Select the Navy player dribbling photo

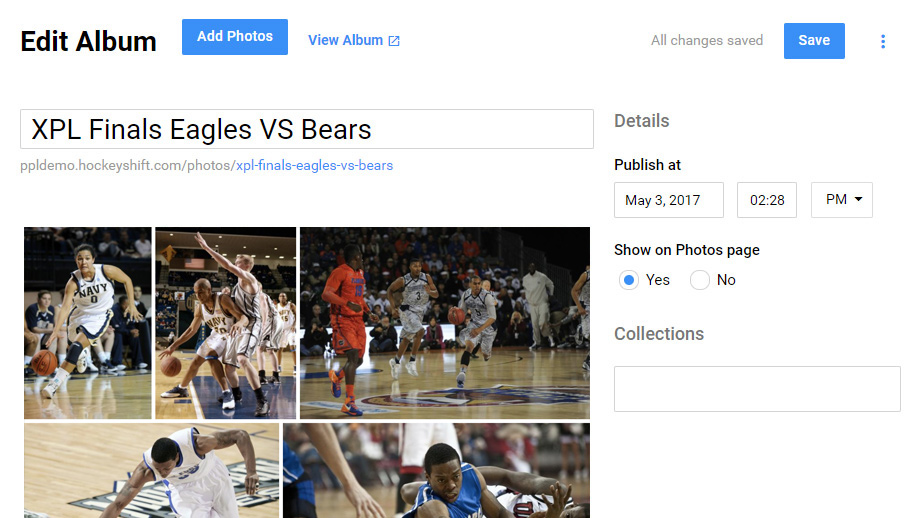(88, 323)
